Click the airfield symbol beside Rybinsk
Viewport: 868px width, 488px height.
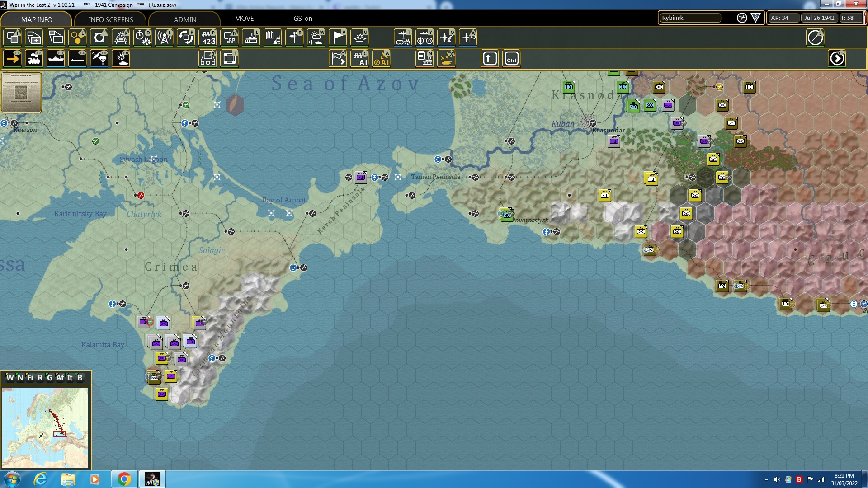click(x=742, y=18)
